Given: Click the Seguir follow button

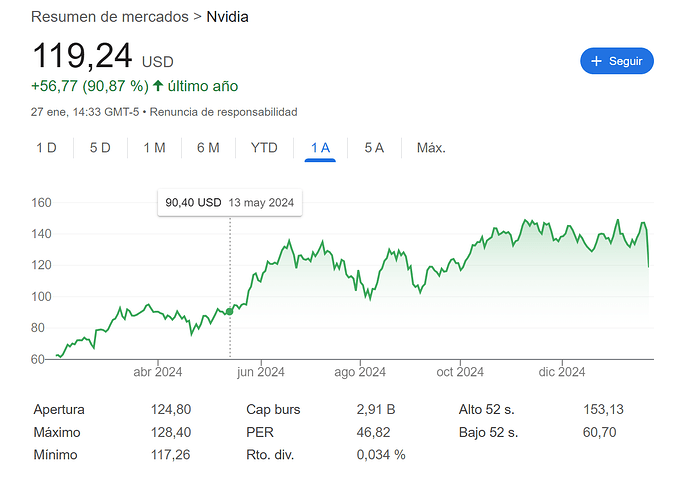Looking at the screenshot, I should pyautogui.click(x=616, y=61).
